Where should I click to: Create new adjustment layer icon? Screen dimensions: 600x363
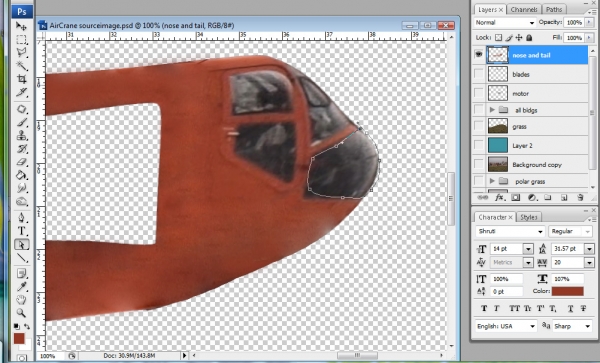pos(532,197)
